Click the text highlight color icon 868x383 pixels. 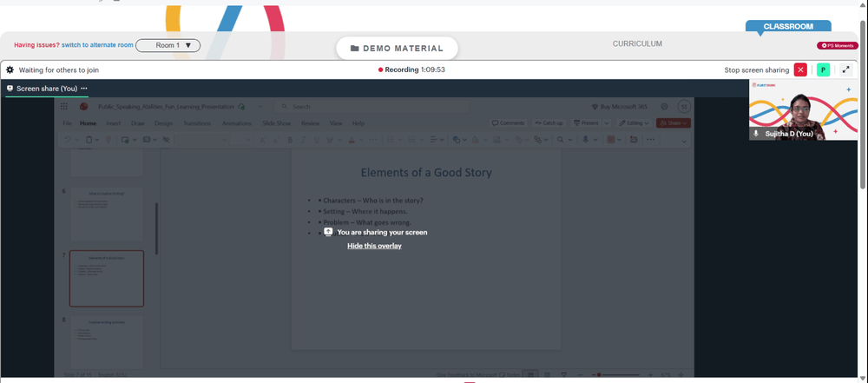point(330,140)
